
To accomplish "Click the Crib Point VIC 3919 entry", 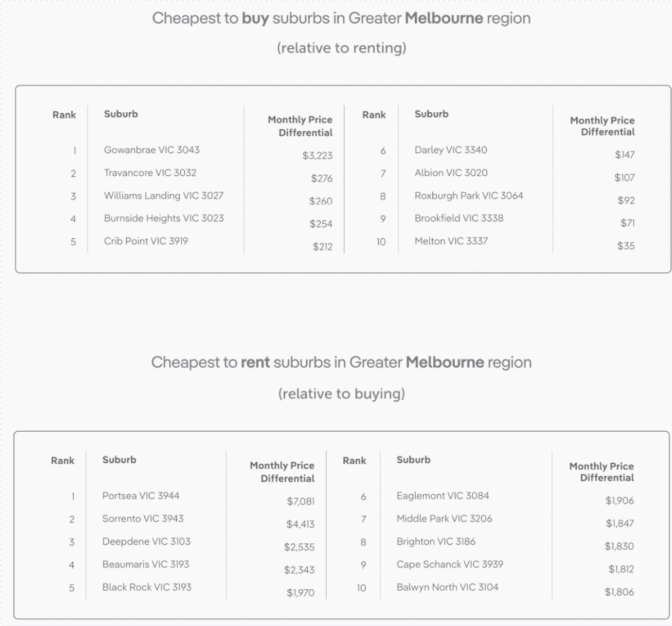I will 146,241.
